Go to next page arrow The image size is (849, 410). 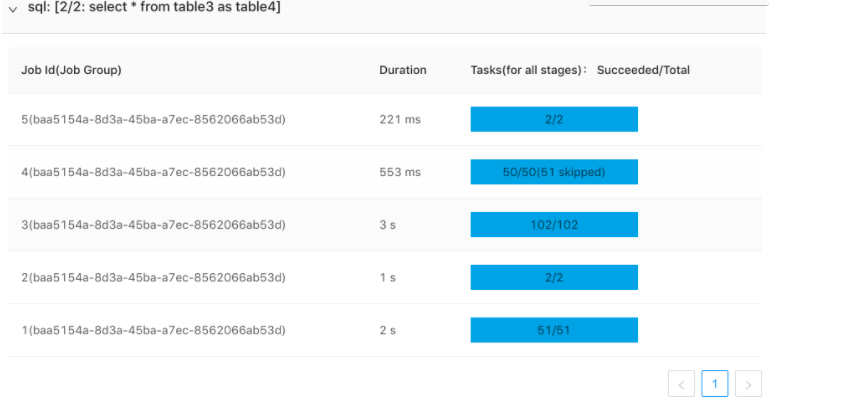click(x=748, y=384)
